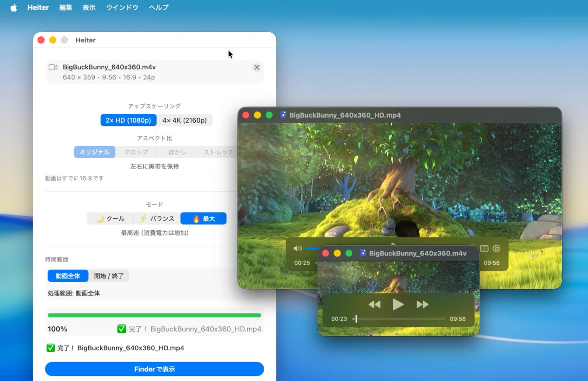
Task: Switch mode to クール
Action: click(110, 219)
